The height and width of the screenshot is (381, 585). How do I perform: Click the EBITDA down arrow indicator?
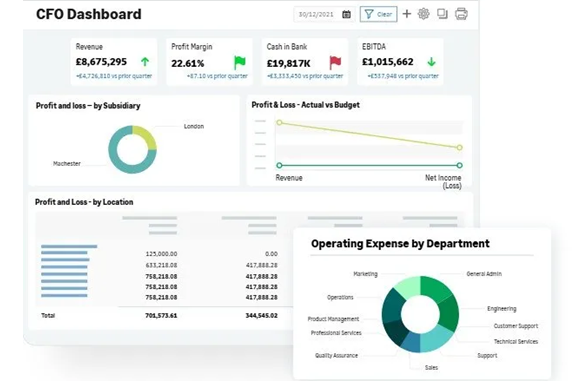click(431, 62)
